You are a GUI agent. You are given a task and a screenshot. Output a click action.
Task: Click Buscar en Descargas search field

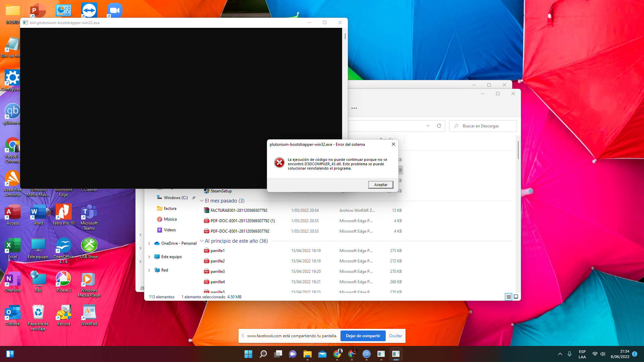tap(483, 126)
